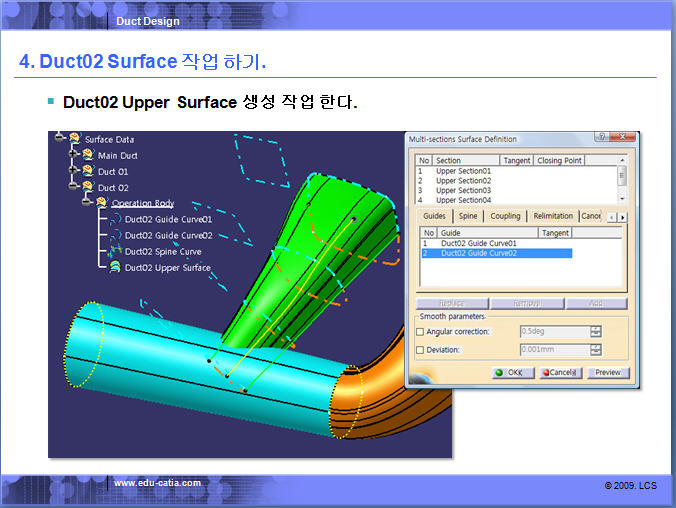Click the dialog help question mark icon

[x=601, y=137]
